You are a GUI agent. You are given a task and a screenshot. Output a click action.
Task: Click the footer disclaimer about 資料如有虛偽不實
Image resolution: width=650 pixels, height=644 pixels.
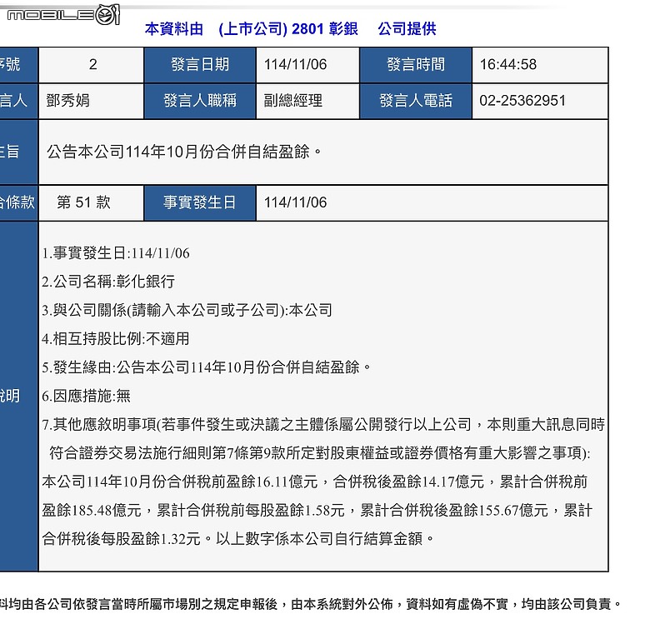311,604
